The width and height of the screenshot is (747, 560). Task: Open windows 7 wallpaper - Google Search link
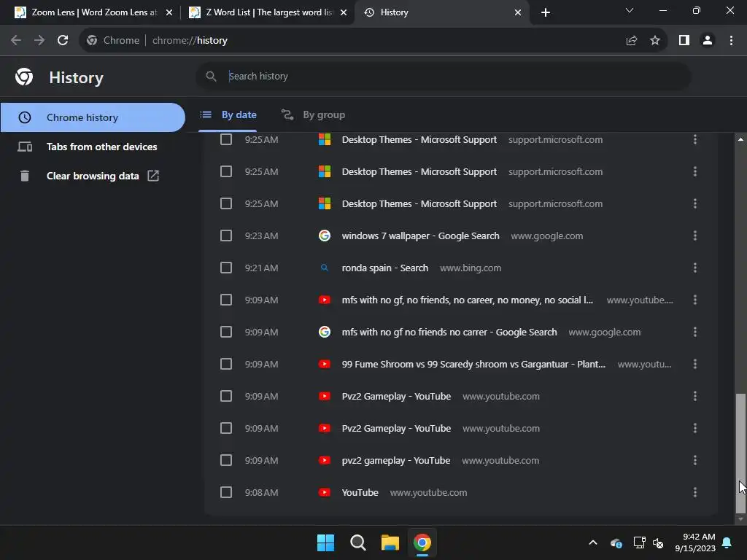(x=421, y=236)
